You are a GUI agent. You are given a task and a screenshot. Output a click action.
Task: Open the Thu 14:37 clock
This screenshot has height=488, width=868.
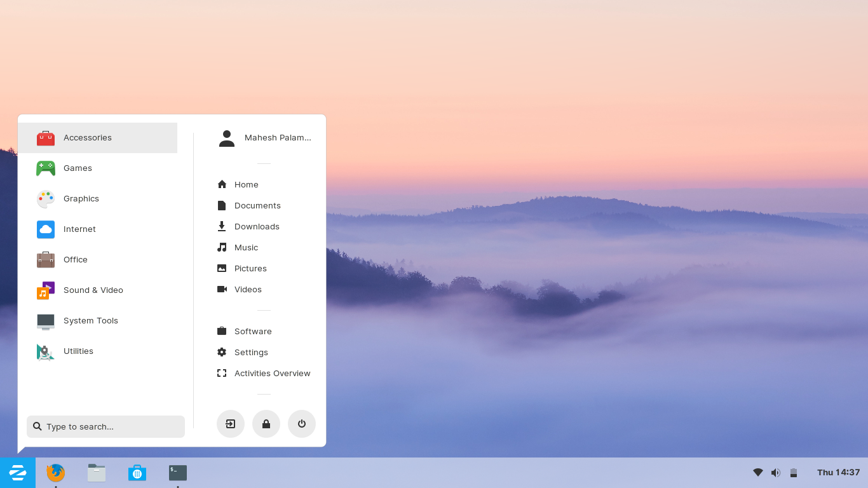coord(839,473)
